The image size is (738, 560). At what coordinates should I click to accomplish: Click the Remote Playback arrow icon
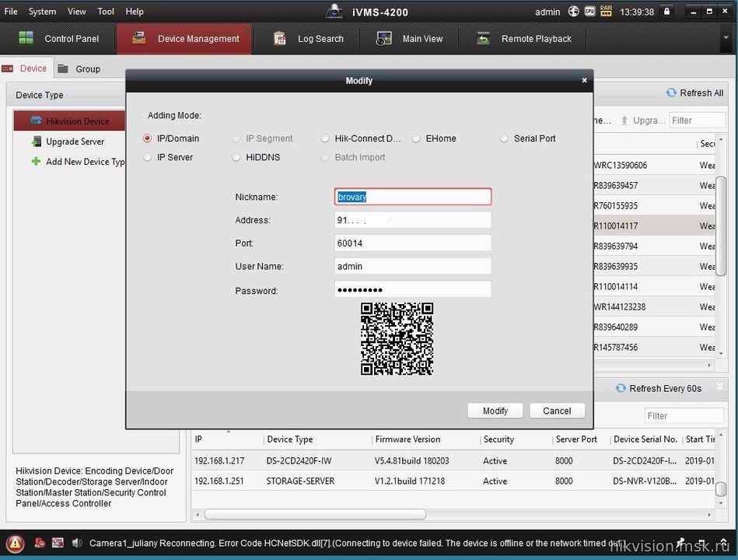484,38
